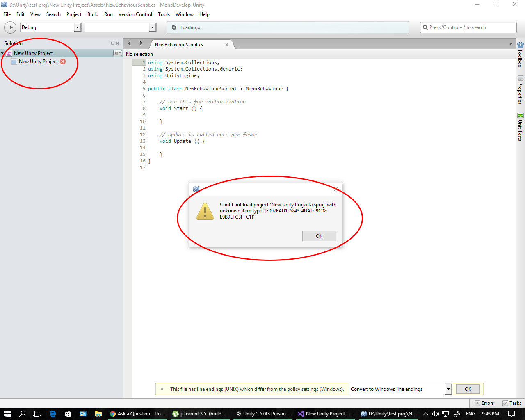This screenshot has width=525, height=420.
Task: Open the Errors pad
Action: pos(484,403)
